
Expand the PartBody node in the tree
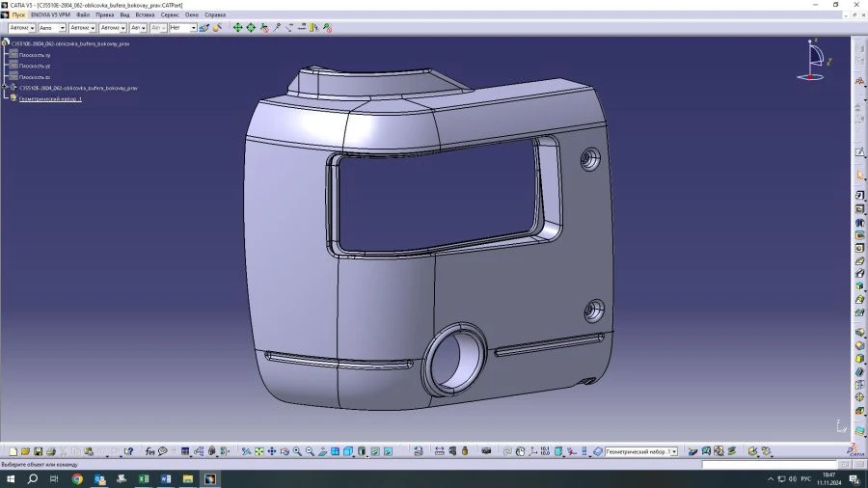pos(5,88)
